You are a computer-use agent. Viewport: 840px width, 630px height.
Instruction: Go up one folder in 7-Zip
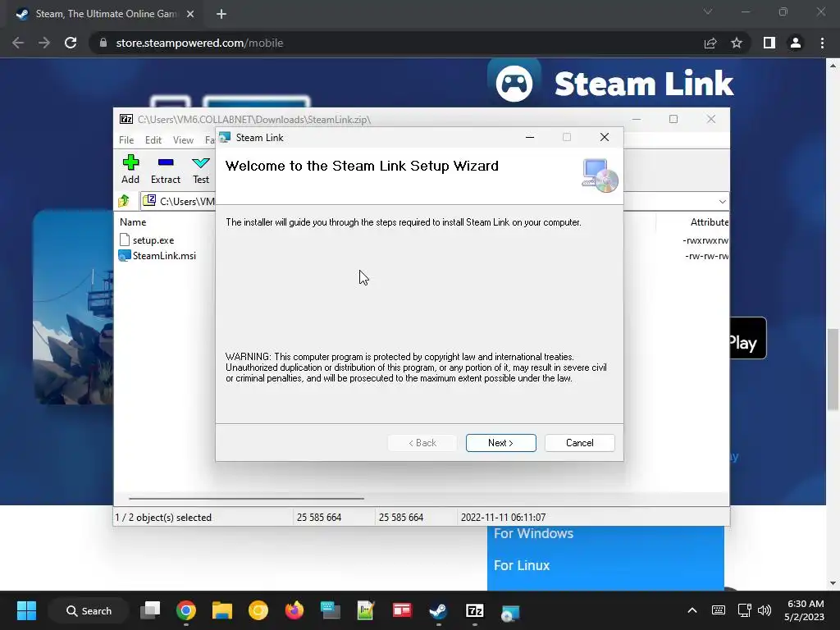tap(125, 201)
